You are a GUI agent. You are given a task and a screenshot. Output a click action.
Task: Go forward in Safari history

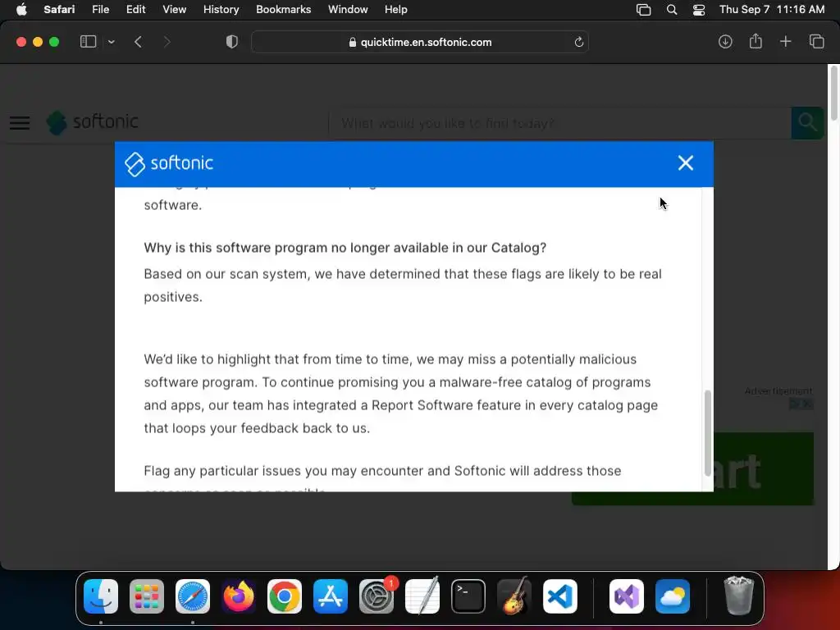pos(167,42)
